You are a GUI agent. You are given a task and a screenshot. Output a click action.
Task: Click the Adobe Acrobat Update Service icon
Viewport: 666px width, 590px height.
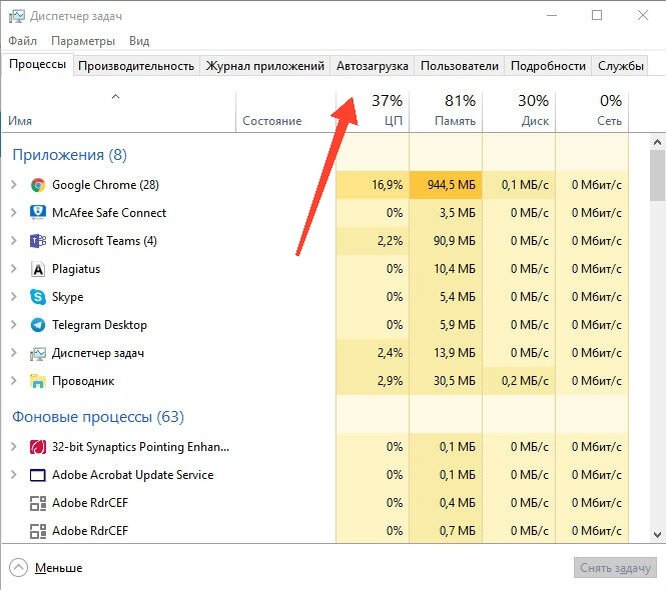tap(38, 475)
